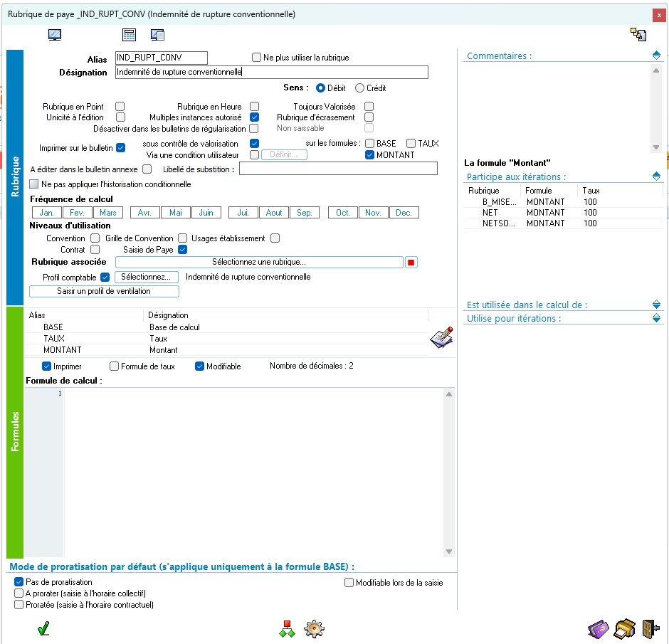Image resolution: width=669 pixels, height=644 pixels.
Task: Uncheck 'Multiples instances autorisé' checkbox
Action: [x=254, y=117]
